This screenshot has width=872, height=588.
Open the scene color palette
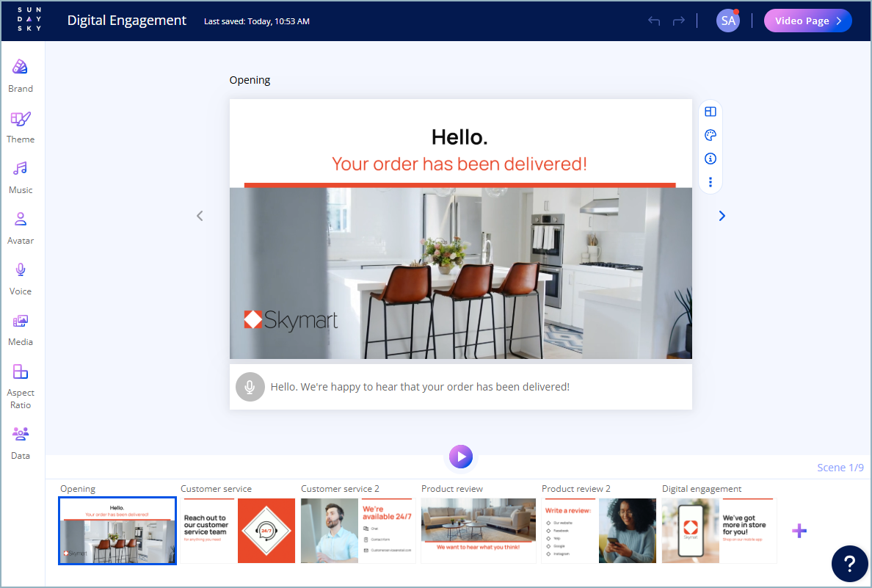711,135
